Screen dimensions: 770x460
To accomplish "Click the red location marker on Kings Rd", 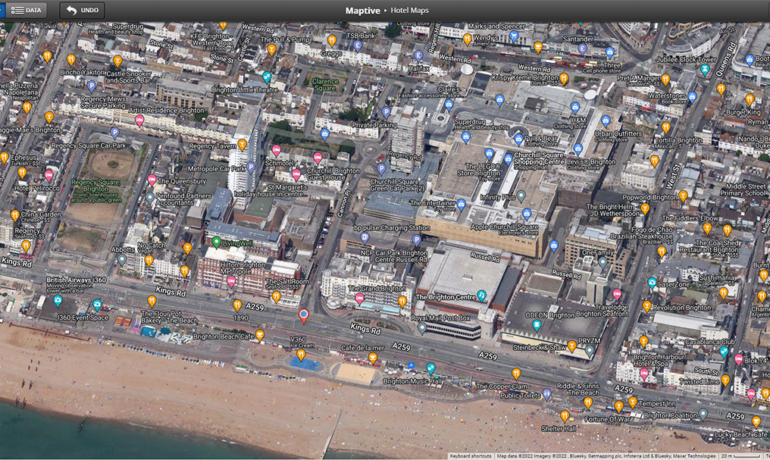I will [304, 314].
